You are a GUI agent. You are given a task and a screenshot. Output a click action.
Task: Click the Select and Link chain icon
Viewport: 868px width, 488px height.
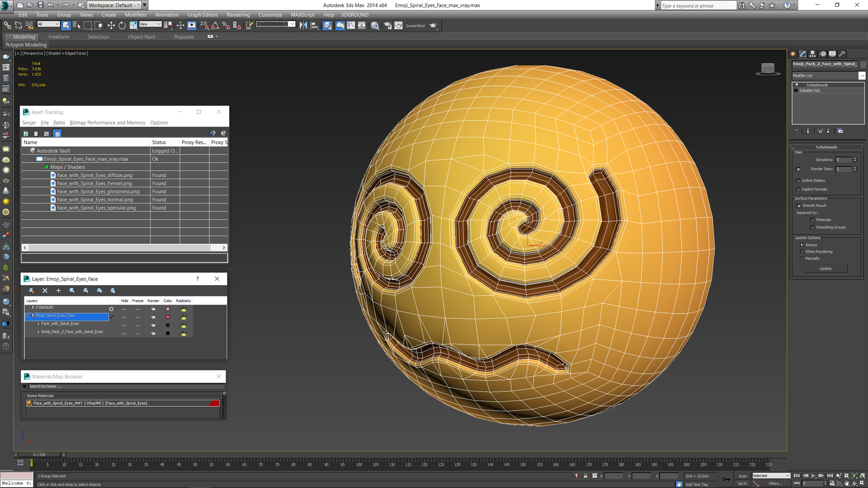click(8, 26)
